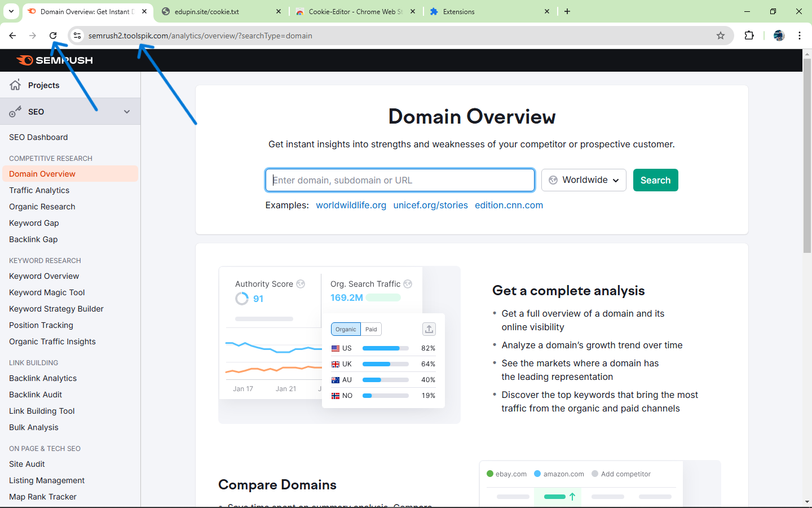Viewport: 812px width, 508px height.
Task: Open the worldwildlife.org example link
Action: [x=351, y=205]
